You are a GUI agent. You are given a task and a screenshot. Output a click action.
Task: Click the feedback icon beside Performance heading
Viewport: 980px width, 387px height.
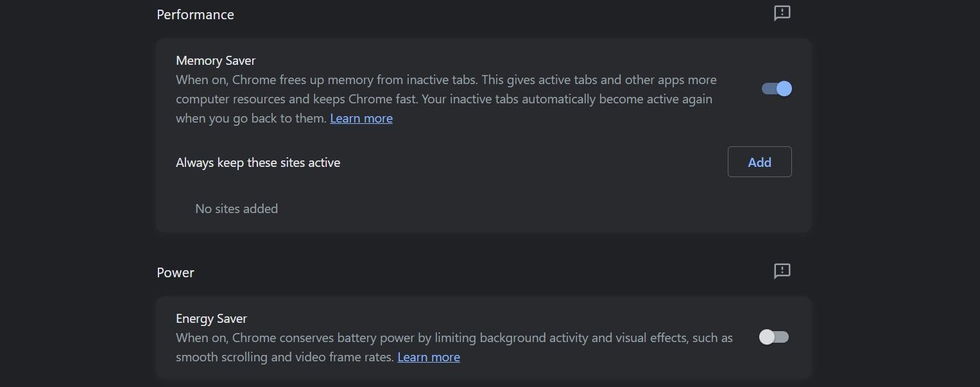tap(781, 13)
